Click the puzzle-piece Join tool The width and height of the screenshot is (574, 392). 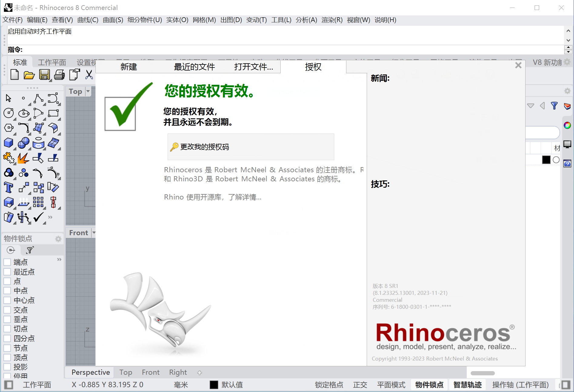8,158
